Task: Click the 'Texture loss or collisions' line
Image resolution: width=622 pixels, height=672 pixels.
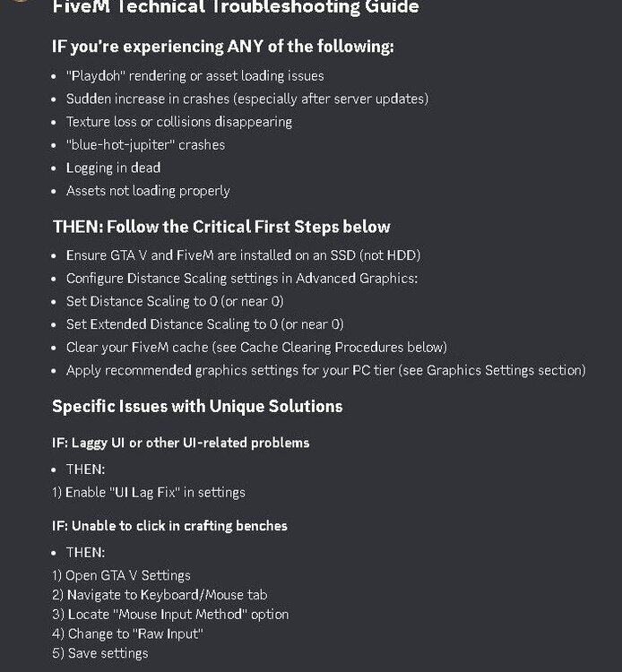Action: 179,122
